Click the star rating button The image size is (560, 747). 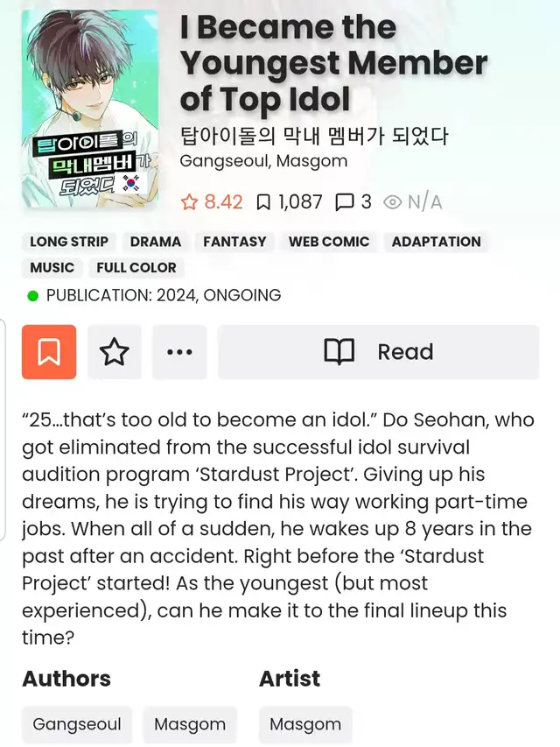[115, 352]
